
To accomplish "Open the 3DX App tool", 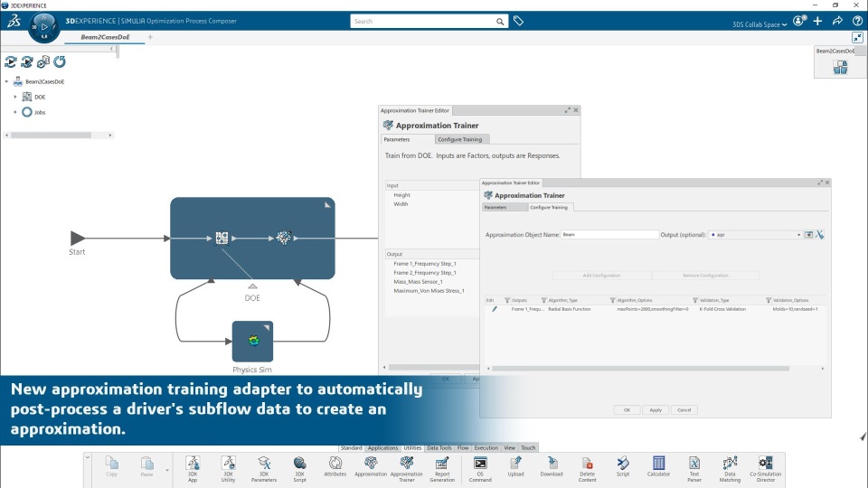I will [x=192, y=468].
